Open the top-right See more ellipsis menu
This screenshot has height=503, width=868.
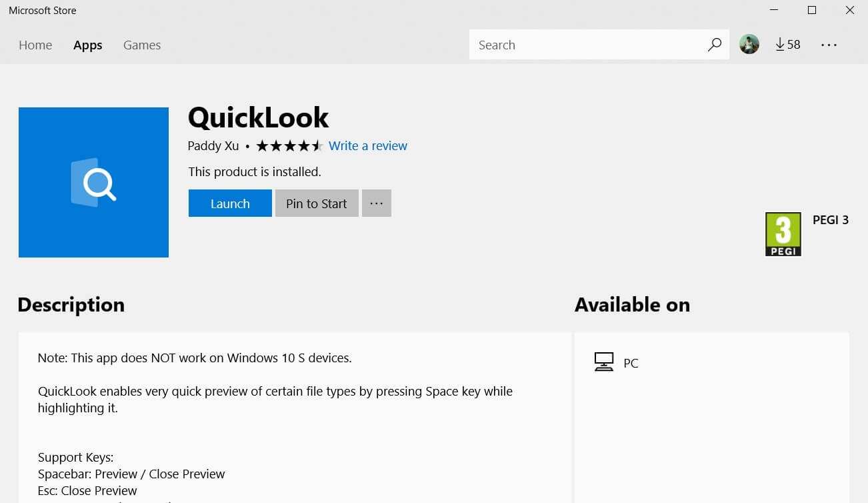(829, 45)
